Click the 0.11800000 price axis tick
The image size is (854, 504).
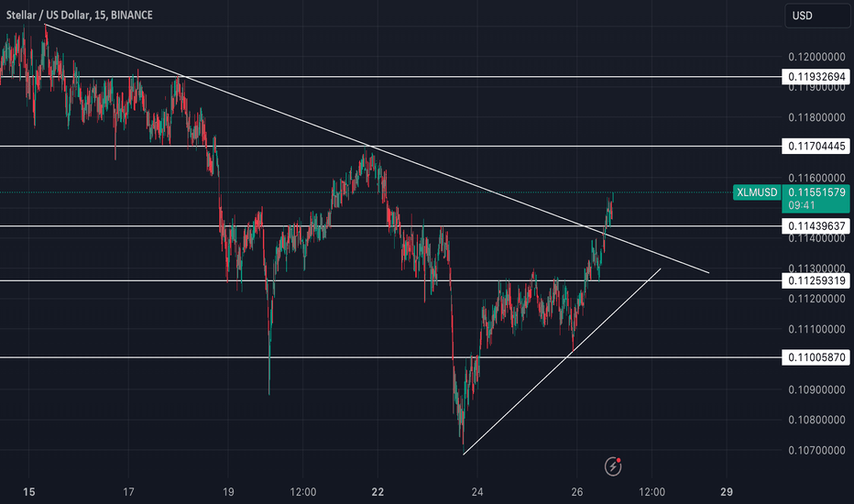[x=816, y=117]
